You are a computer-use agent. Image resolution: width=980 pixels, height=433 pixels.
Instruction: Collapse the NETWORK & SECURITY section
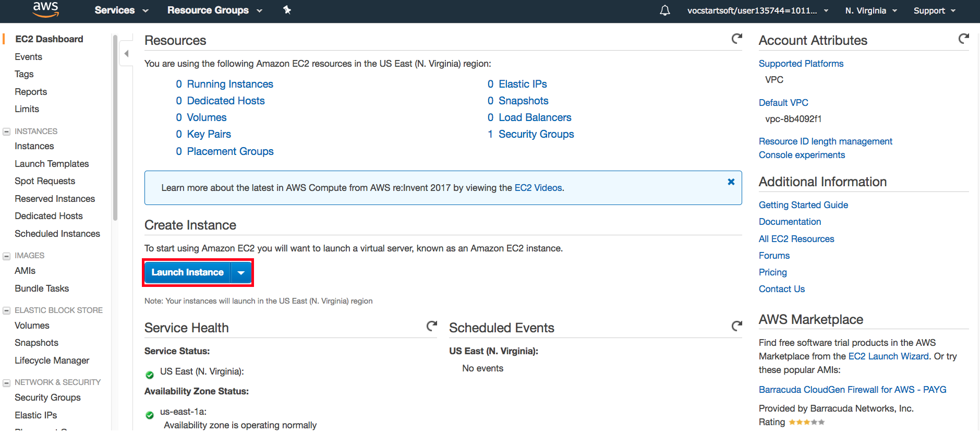7,382
